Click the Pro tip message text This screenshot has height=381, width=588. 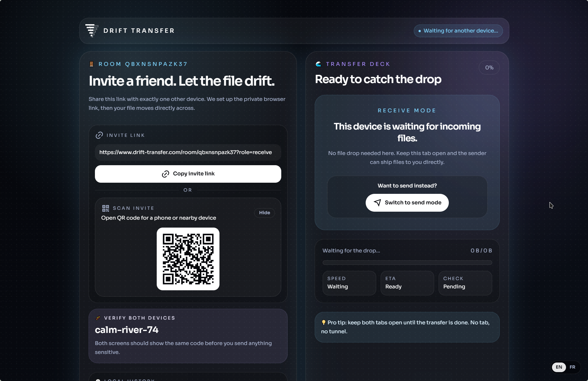[x=405, y=327]
